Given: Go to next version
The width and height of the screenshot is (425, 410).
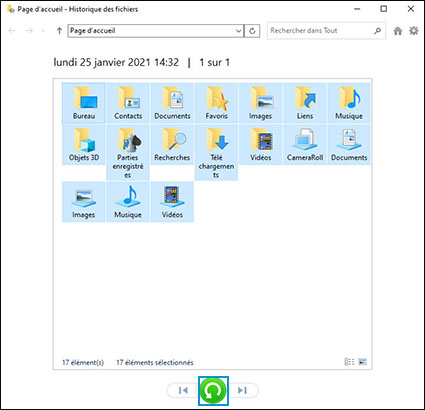Looking at the screenshot, I should (243, 390).
